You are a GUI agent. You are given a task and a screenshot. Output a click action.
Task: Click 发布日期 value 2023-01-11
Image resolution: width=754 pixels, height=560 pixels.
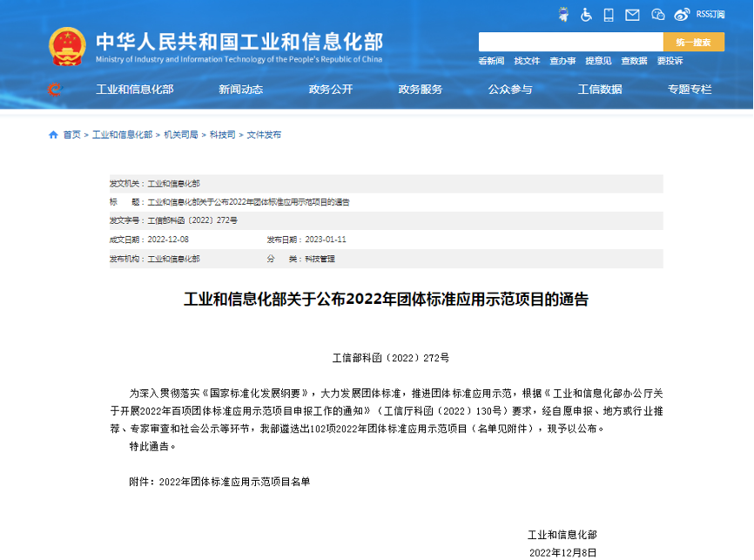(x=326, y=240)
